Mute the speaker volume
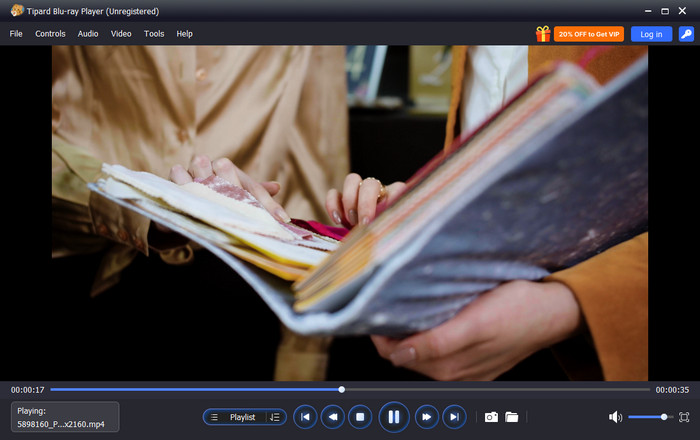Screen dimensions: 700x440 click(x=615, y=417)
